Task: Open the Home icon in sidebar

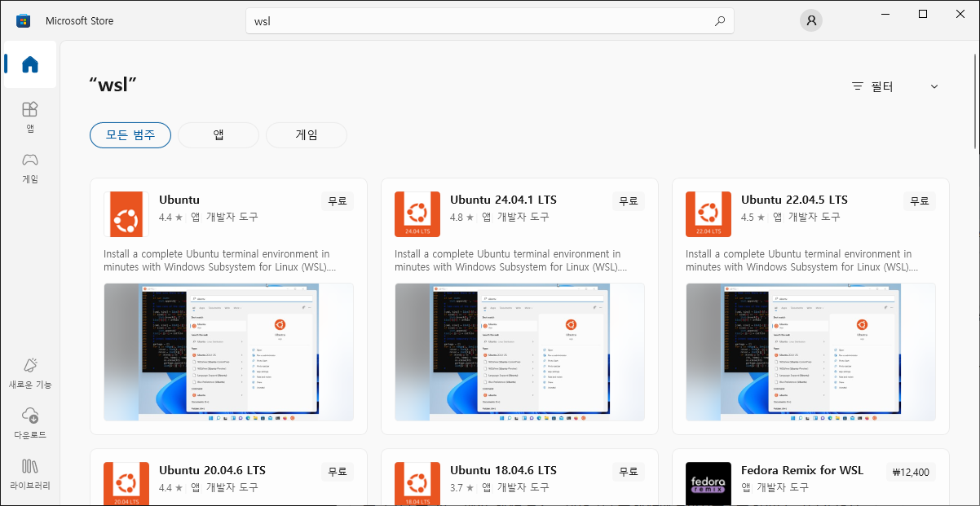Action: [x=30, y=64]
